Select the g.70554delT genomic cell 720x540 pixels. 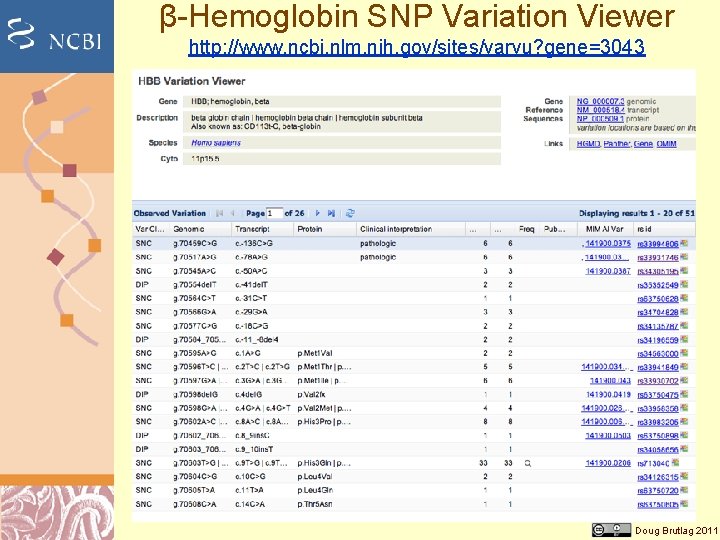195,285
